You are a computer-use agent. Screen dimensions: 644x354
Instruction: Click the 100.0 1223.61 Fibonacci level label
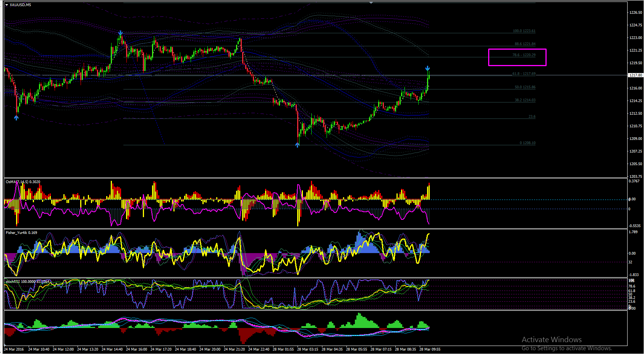click(524, 31)
